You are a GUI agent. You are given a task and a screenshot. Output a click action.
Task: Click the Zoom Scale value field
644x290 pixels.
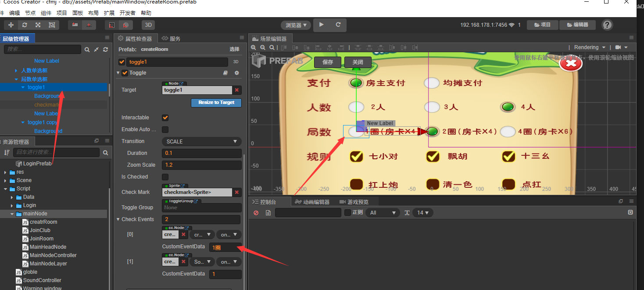coord(202,165)
